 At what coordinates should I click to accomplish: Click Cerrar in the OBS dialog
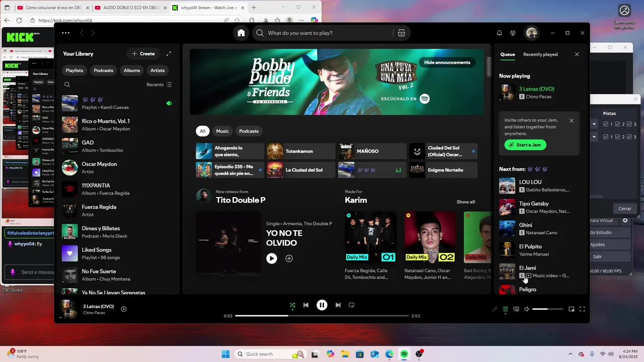coord(625,209)
